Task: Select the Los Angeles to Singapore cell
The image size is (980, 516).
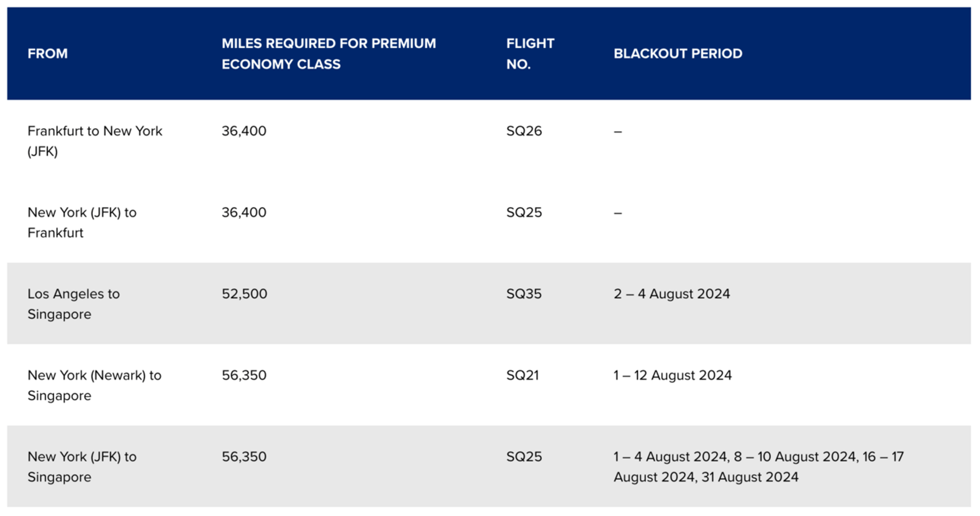Action: [x=73, y=304]
